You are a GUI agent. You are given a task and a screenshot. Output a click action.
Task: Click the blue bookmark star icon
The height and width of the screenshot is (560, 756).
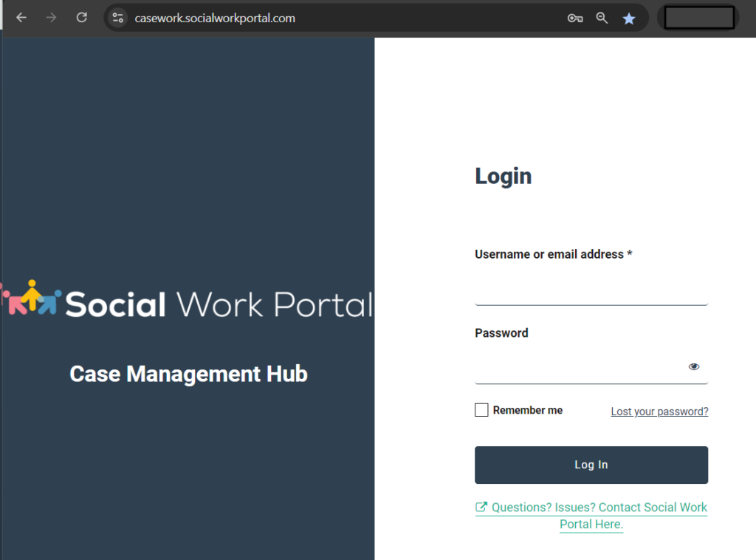coord(629,17)
